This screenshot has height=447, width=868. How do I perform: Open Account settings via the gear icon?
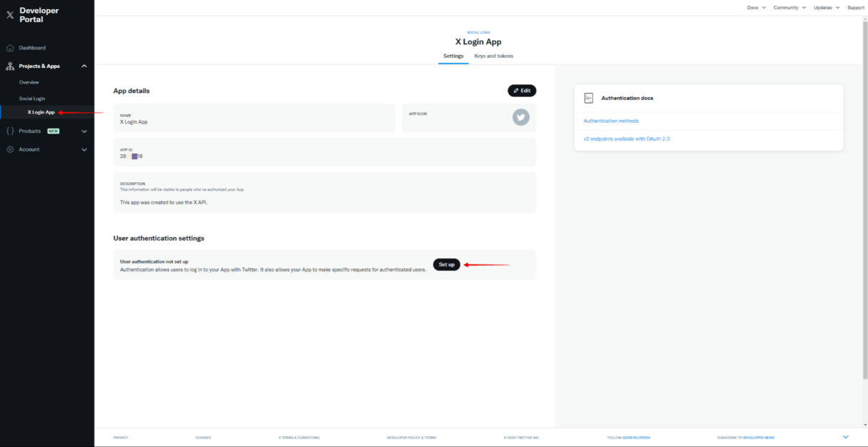tap(10, 149)
